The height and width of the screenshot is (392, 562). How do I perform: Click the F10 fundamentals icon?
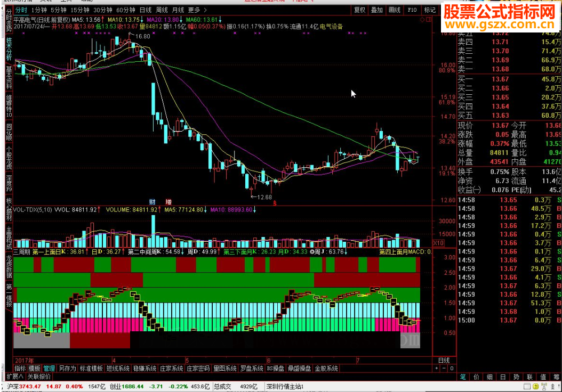pos(412,10)
